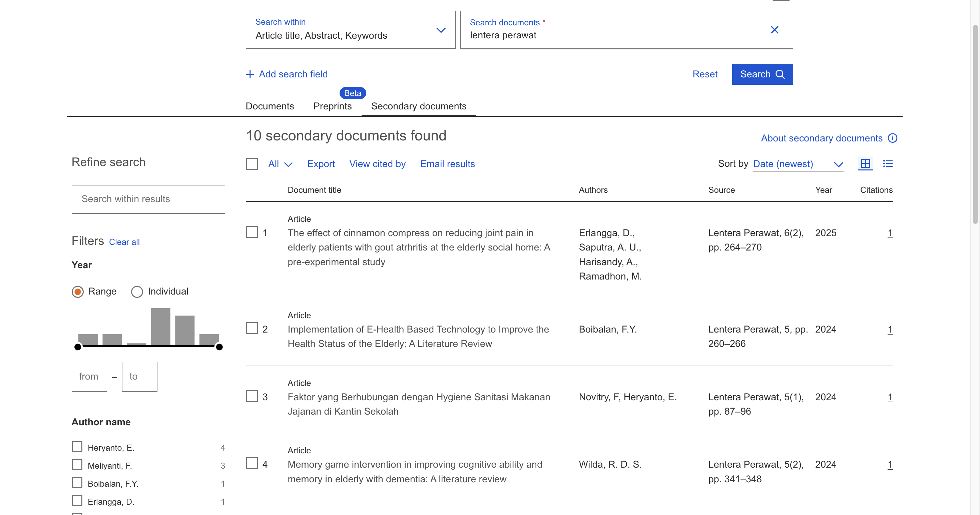Toggle the select all results checkbox

(x=252, y=164)
